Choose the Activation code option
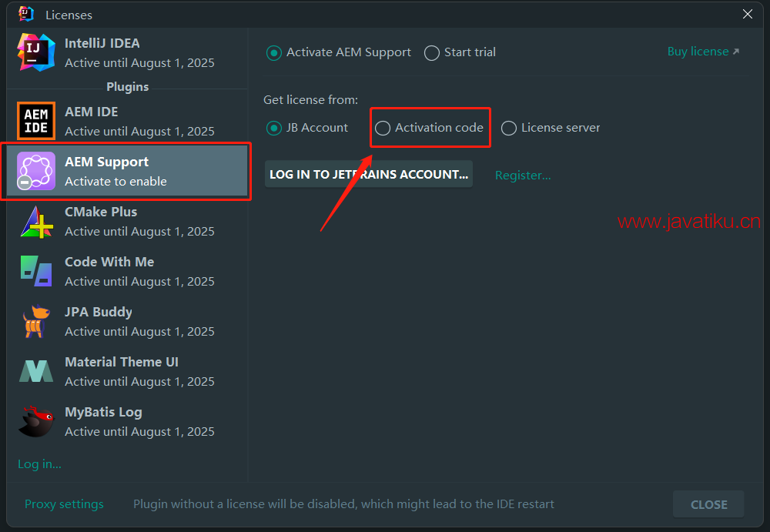Image resolution: width=770 pixels, height=532 pixels. [x=383, y=128]
